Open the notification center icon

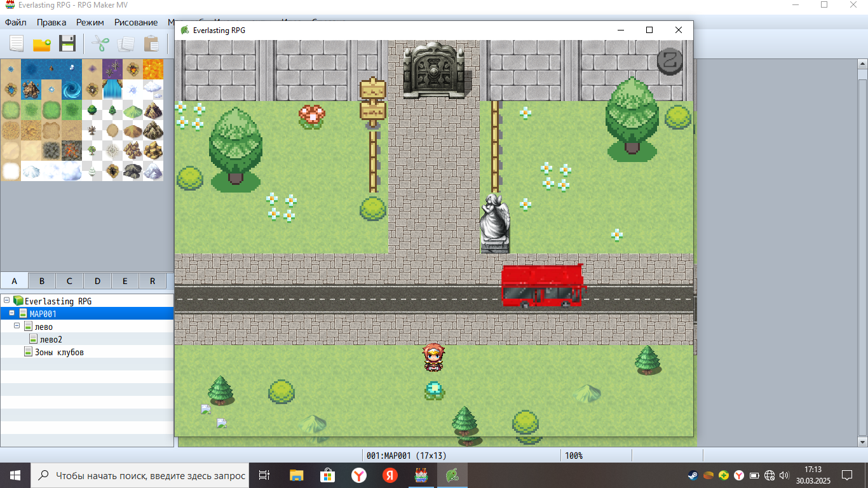coord(847,475)
